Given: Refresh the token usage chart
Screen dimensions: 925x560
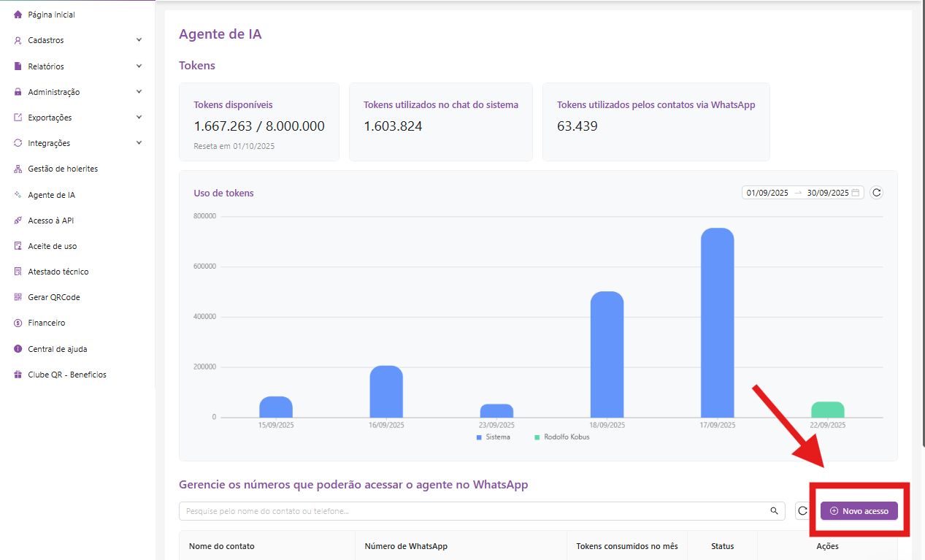Looking at the screenshot, I should (877, 193).
